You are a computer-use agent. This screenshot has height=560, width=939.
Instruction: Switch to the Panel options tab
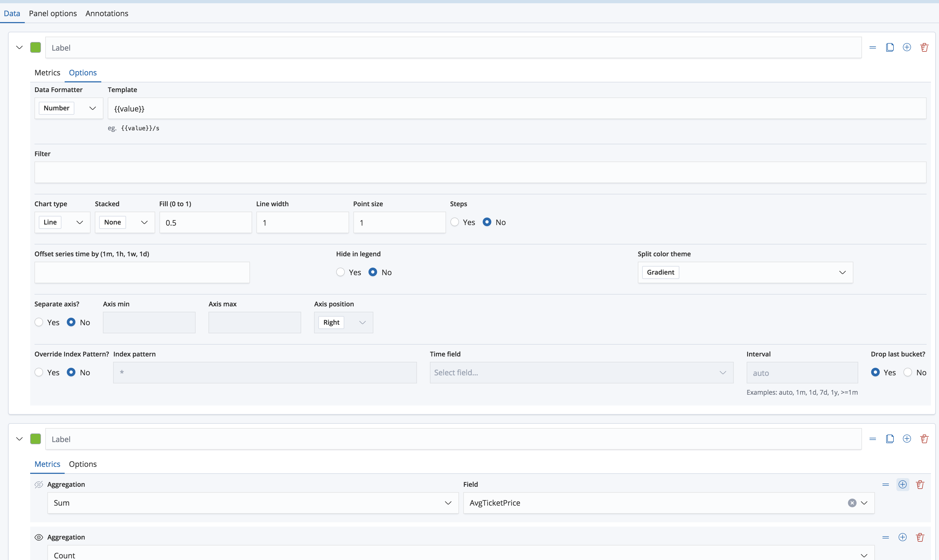tap(53, 13)
